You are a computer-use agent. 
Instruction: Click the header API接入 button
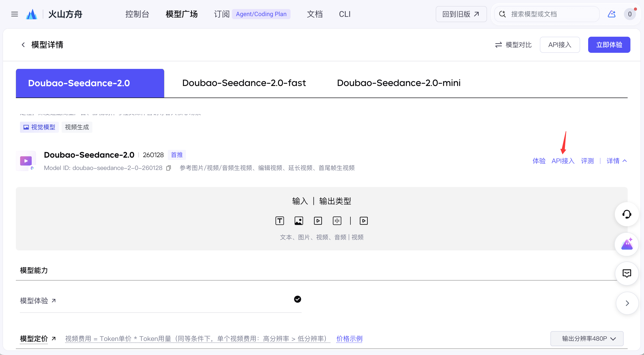click(x=560, y=45)
